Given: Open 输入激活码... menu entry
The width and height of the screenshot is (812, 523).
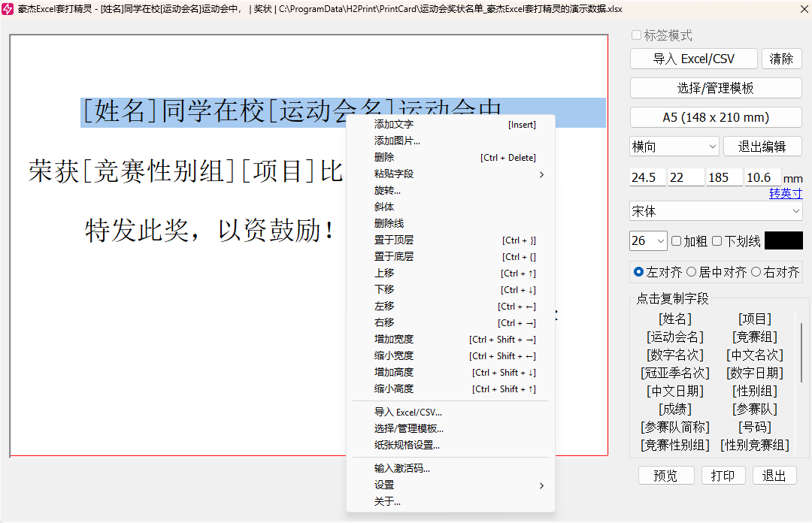Looking at the screenshot, I should (x=450, y=469).
